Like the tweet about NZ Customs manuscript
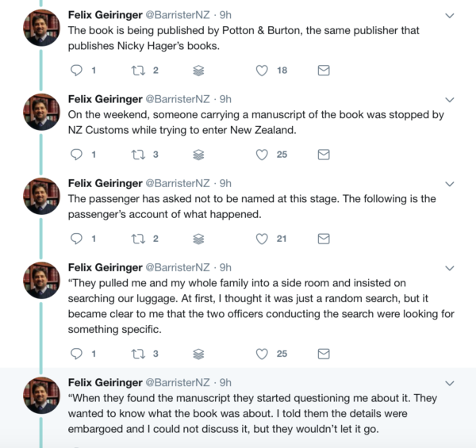476x448 pixels. pyautogui.click(x=262, y=155)
